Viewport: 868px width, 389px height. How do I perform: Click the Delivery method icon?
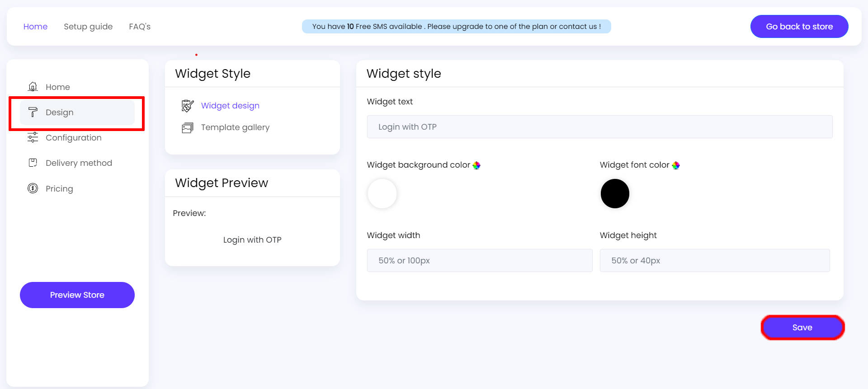click(x=33, y=163)
